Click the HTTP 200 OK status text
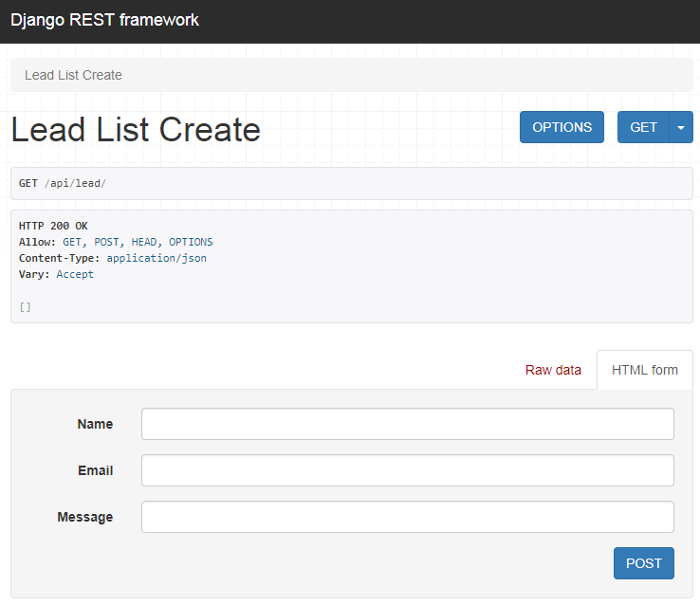700x605 pixels. [53, 226]
